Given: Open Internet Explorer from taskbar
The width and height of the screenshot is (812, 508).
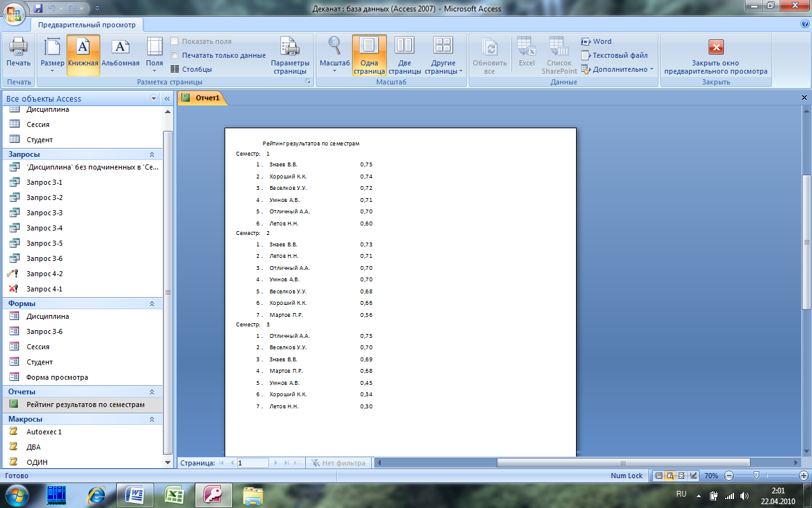Looking at the screenshot, I should pos(96,495).
